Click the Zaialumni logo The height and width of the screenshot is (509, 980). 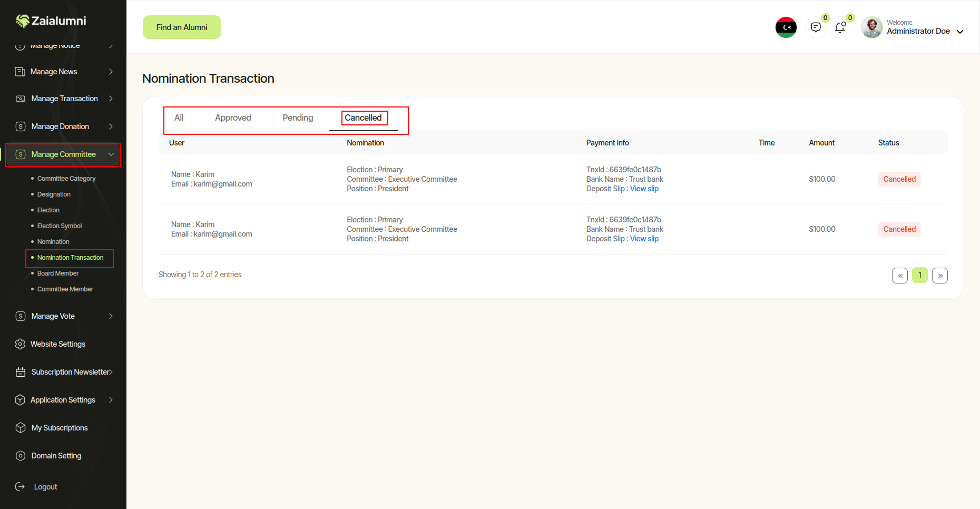coord(51,21)
